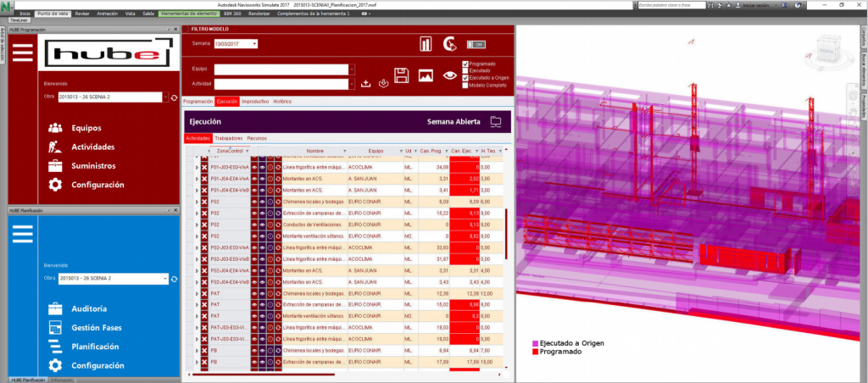Open the Actividad dropdown in Filtro Modelo
The image size is (868, 383).
click(x=352, y=84)
